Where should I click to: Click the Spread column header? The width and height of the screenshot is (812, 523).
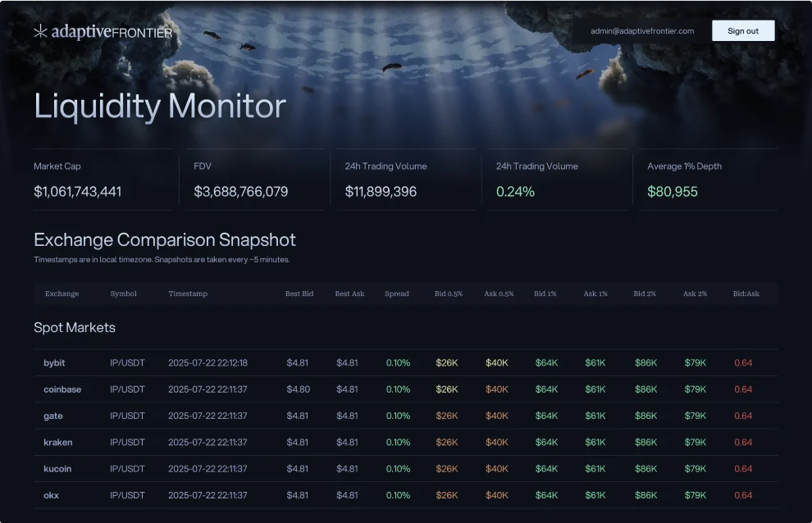coord(396,293)
